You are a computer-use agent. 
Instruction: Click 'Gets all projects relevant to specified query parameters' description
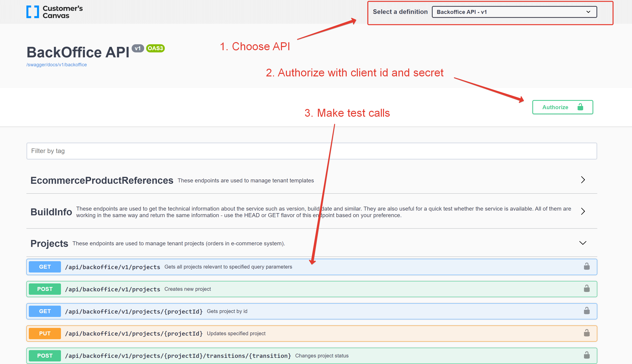[228, 267]
